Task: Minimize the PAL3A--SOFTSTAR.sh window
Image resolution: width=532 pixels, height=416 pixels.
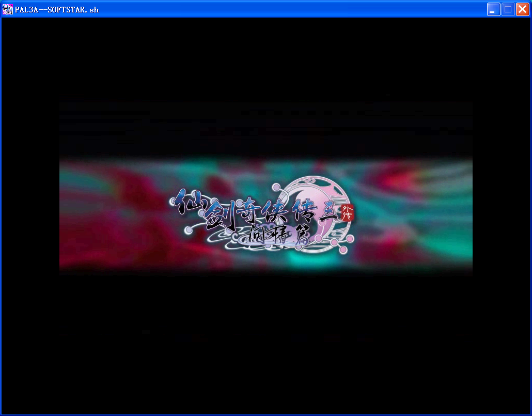Action: pyautogui.click(x=493, y=9)
